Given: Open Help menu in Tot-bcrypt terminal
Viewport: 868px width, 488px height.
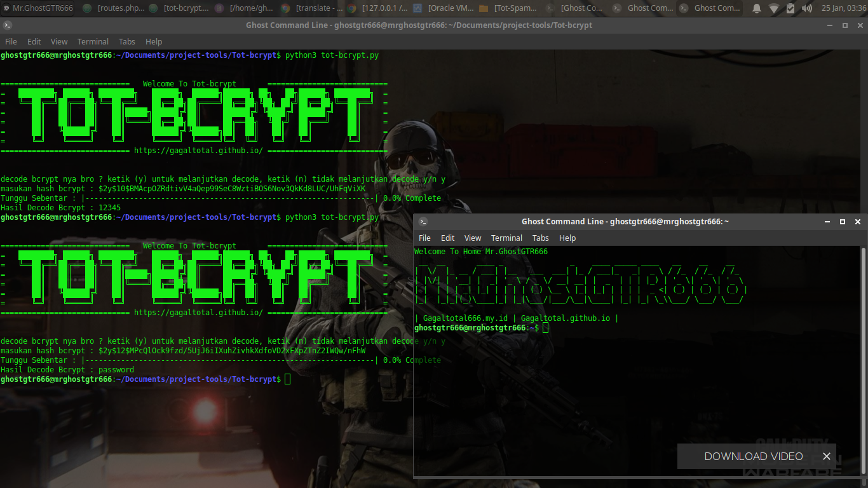Looking at the screenshot, I should 154,41.
